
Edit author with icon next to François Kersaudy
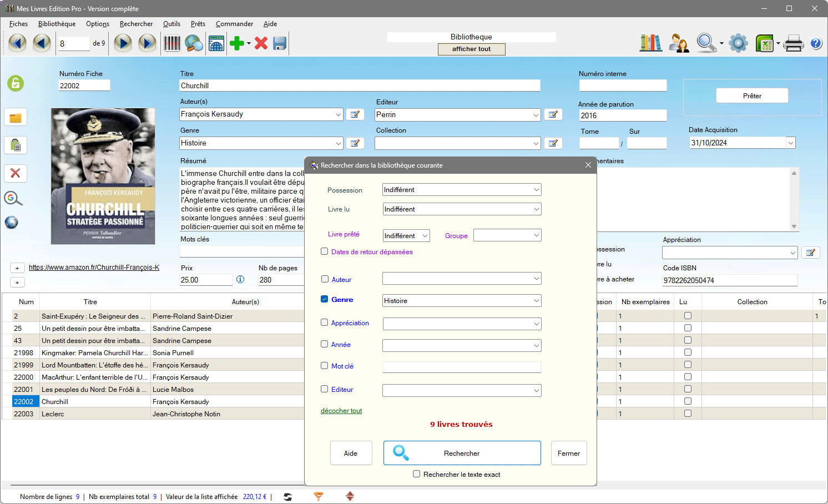point(355,114)
